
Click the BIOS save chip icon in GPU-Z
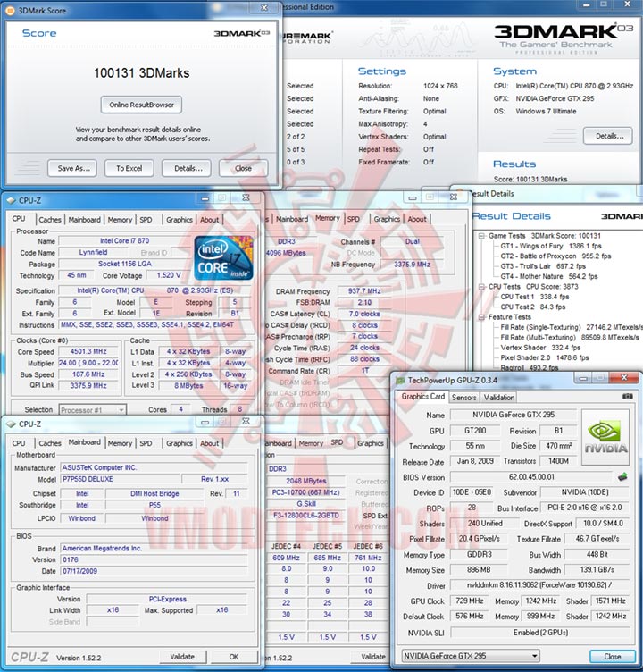(x=622, y=476)
